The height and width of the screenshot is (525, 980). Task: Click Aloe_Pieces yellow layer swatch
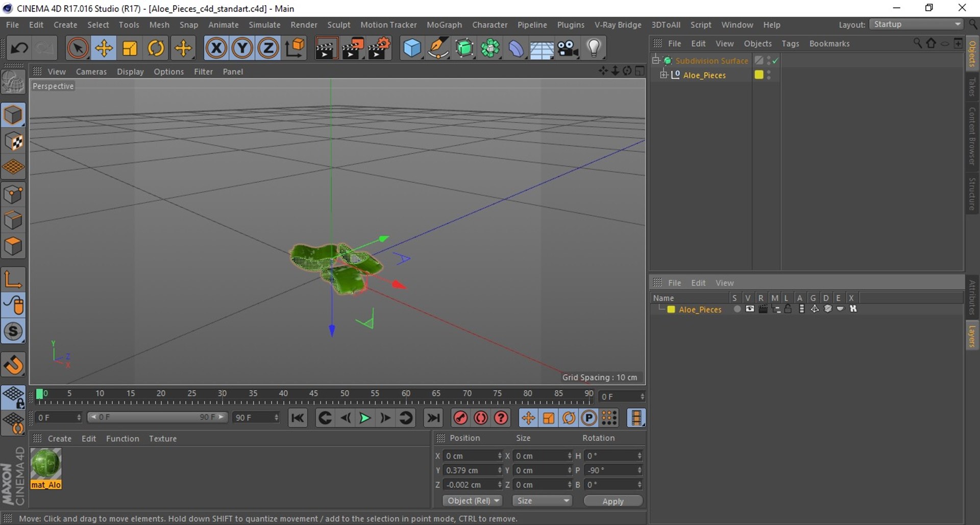[759, 75]
